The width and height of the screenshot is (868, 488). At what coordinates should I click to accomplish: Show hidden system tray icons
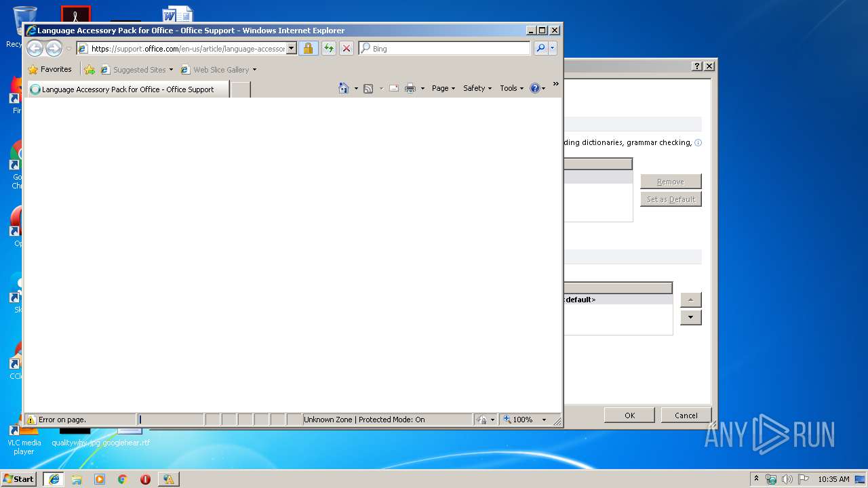pos(757,479)
